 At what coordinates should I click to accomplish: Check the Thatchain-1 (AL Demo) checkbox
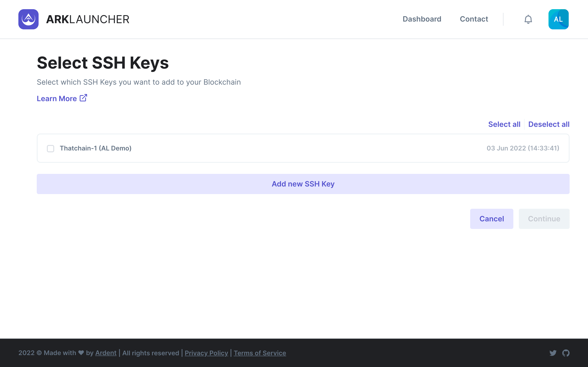[x=51, y=149]
